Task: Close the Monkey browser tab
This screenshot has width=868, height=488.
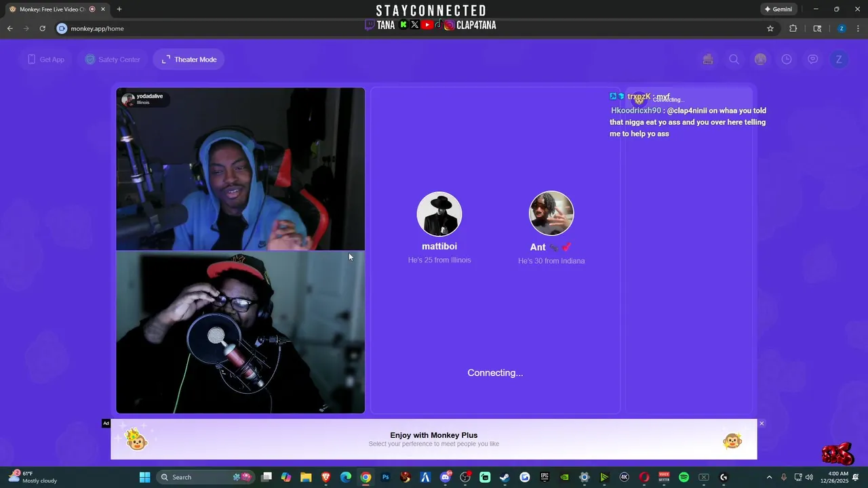Action: (103, 9)
